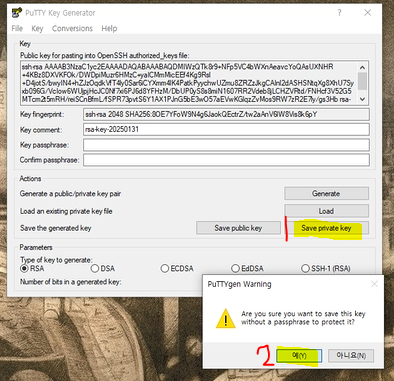This screenshot has height=381, width=394.
Task: Click the Key fingerprint field
Action: click(x=226, y=114)
